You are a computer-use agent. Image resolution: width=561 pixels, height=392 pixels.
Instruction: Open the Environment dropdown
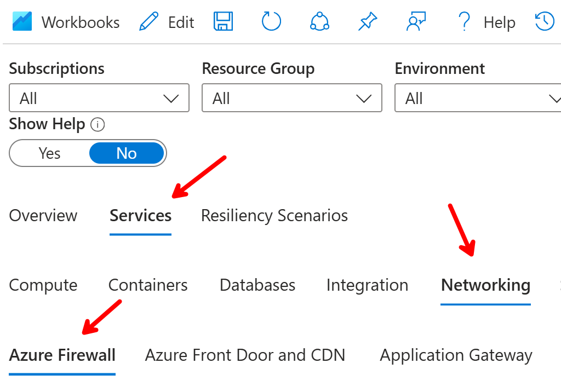[478, 98]
